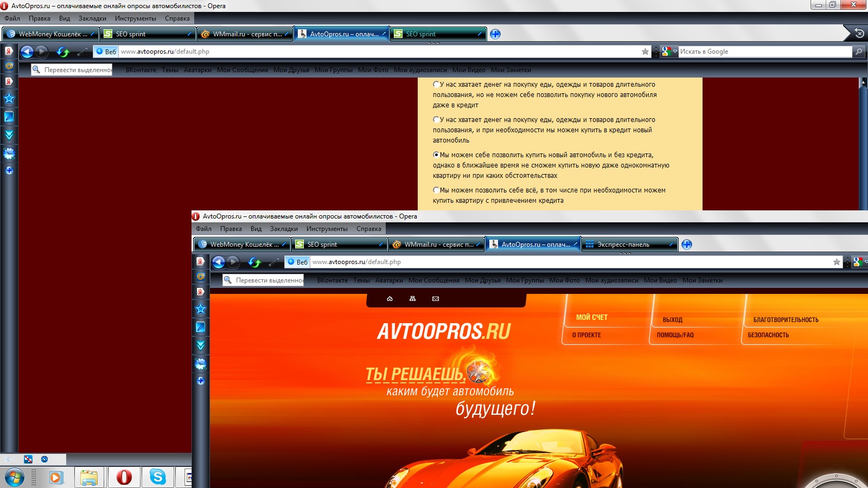Viewport: 868px width, 488px height.
Task: Open О ПРОЕКТЕ link on AvtoOpros page
Action: 586,335
